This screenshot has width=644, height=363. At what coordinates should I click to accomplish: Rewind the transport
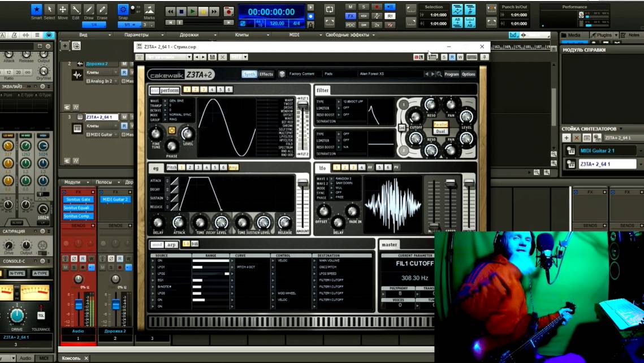click(170, 11)
